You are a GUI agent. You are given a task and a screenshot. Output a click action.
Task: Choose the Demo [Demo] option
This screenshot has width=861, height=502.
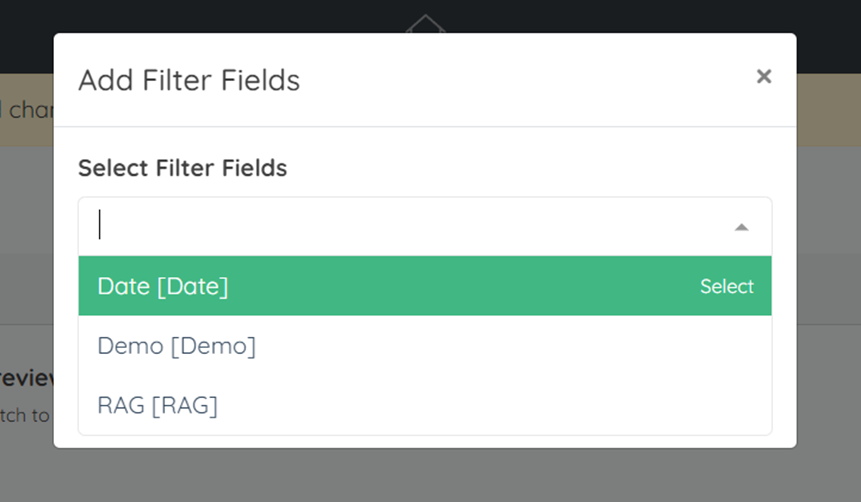point(425,345)
